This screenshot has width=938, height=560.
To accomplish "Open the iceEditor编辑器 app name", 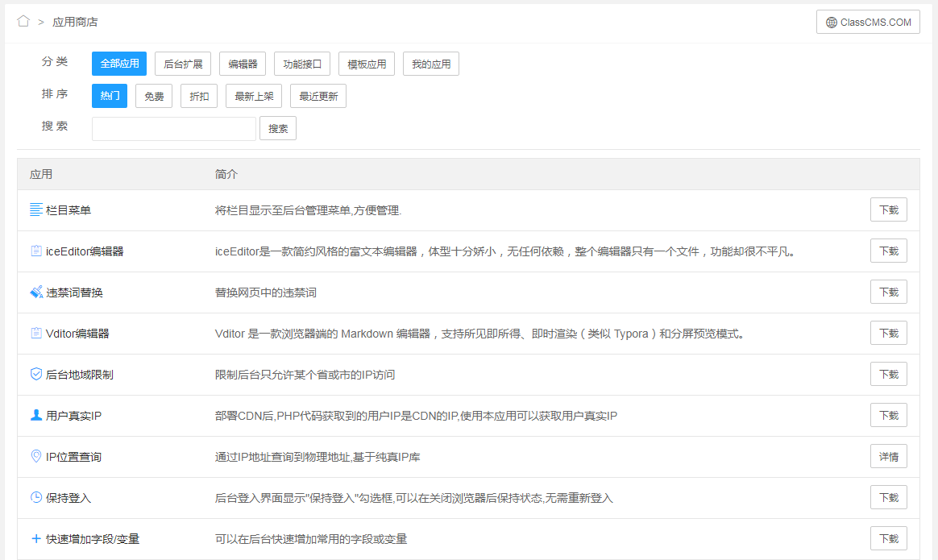I will [x=85, y=251].
